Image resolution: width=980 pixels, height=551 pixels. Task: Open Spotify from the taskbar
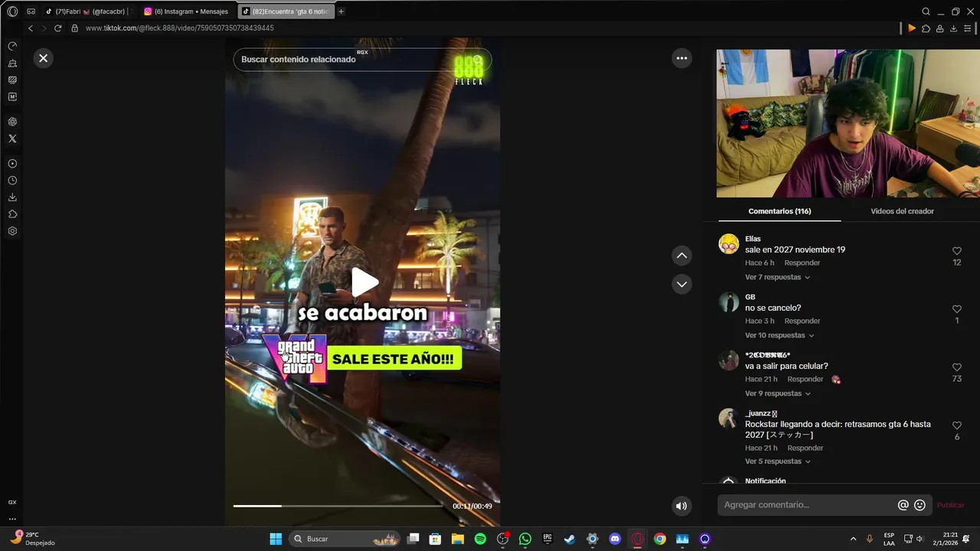click(x=480, y=539)
